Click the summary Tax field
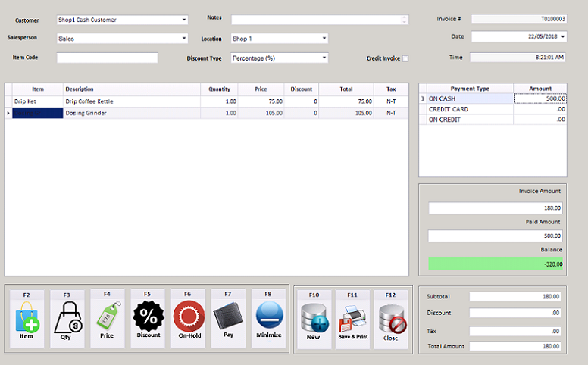This screenshot has width=588, height=365. point(514,331)
